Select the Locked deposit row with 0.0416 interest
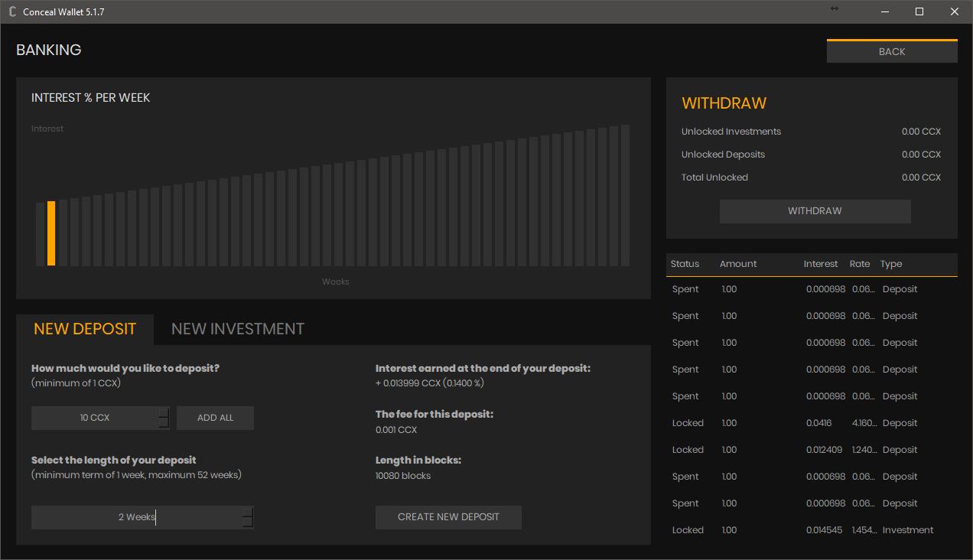The height and width of the screenshot is (560, 973). coord(811,423)
